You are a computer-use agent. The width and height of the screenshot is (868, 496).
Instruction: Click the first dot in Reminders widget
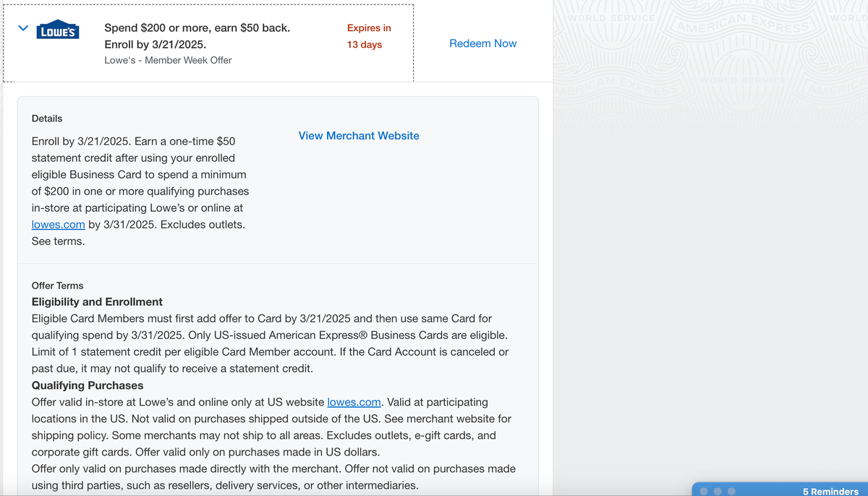705,490
